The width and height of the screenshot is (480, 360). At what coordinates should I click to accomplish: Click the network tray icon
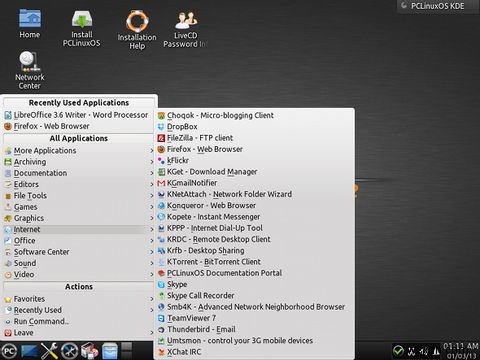click(x=411, y=351)
